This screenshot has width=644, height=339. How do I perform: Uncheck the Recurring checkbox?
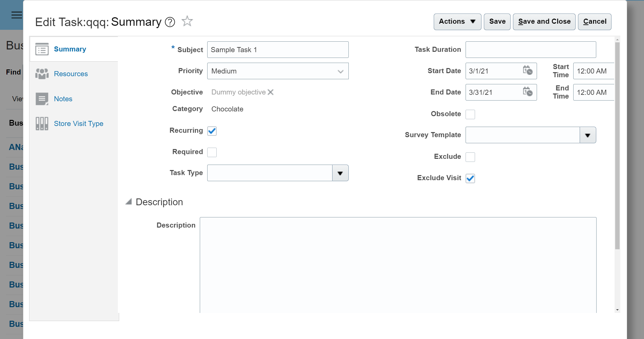coord(212,131)
